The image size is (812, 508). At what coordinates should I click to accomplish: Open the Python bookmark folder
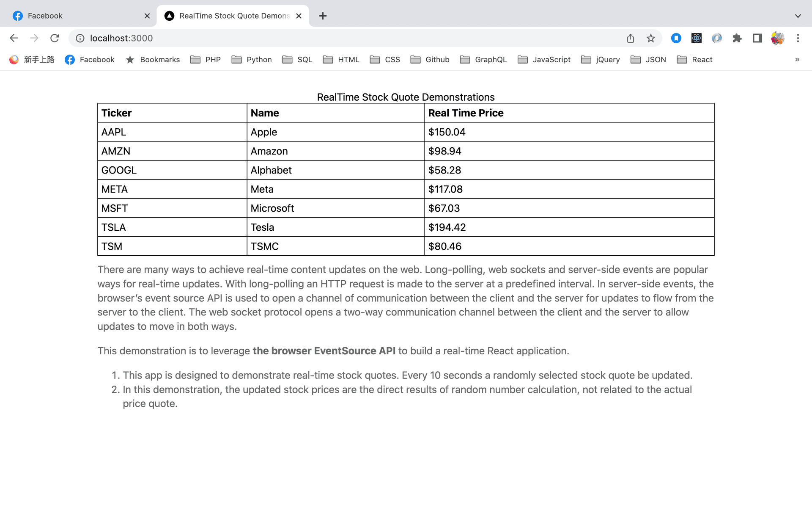[x=252, y=60]
